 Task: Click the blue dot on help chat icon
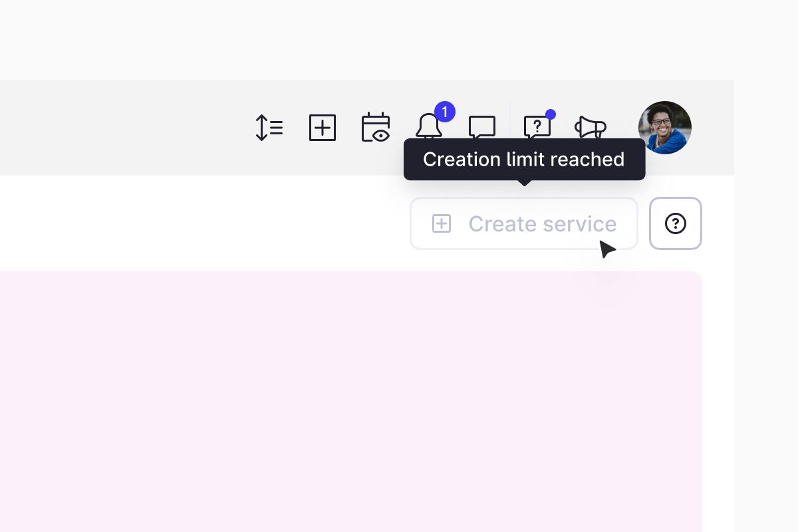tap(551, 114)
